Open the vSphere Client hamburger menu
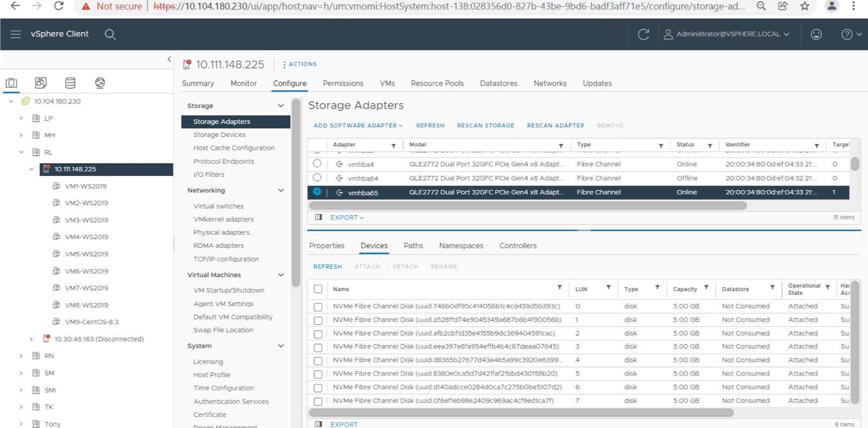Viewport: 868px width, 428px height. pyautogui.click(x=16, y=34)
